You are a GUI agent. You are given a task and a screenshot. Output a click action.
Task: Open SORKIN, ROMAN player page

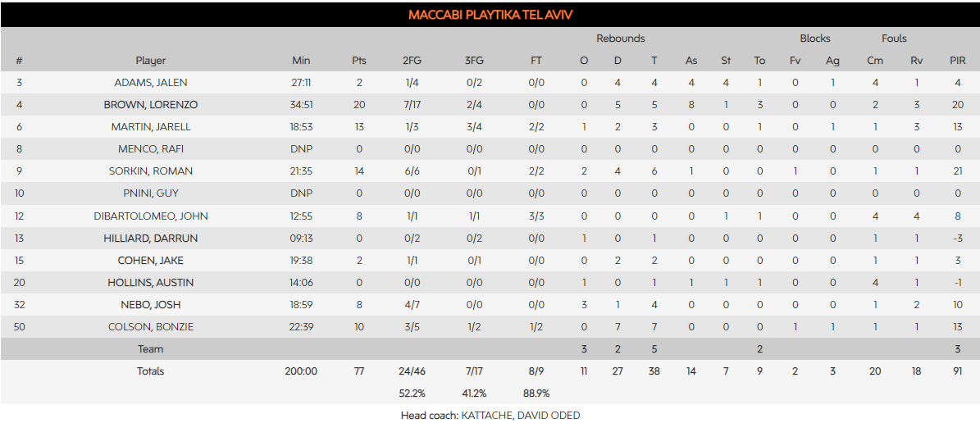tap(150, 171)
